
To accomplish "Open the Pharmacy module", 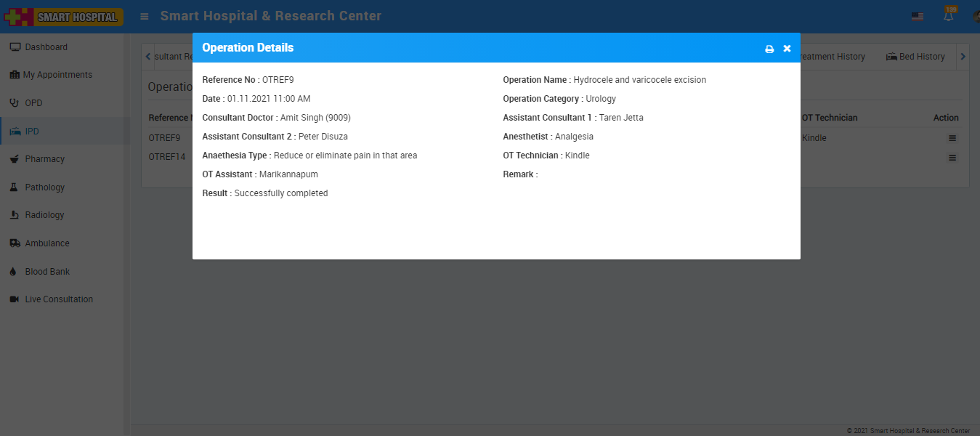I will 44,159.
